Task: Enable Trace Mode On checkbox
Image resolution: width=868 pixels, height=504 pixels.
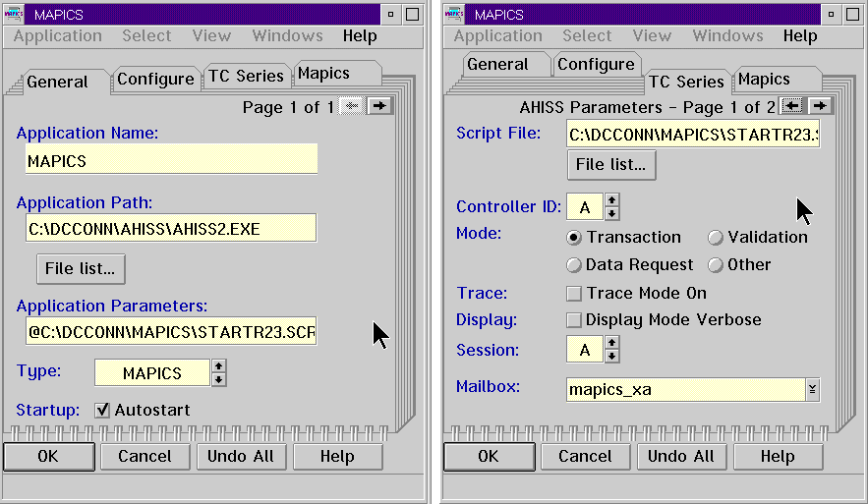Action: tap(574, 293)
